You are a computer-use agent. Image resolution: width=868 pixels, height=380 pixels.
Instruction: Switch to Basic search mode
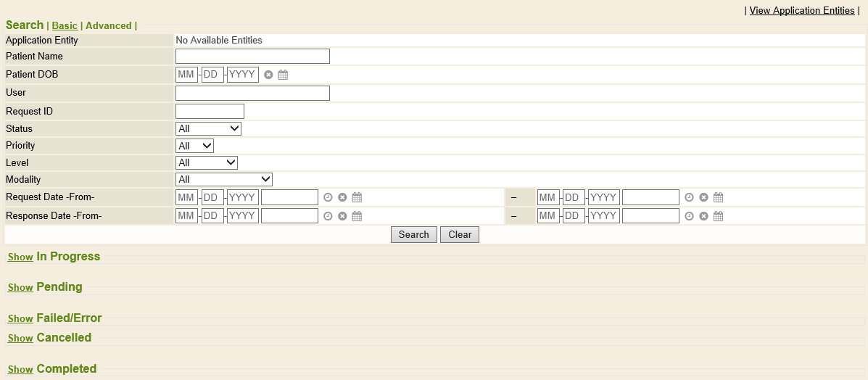(x=65, y=25)
